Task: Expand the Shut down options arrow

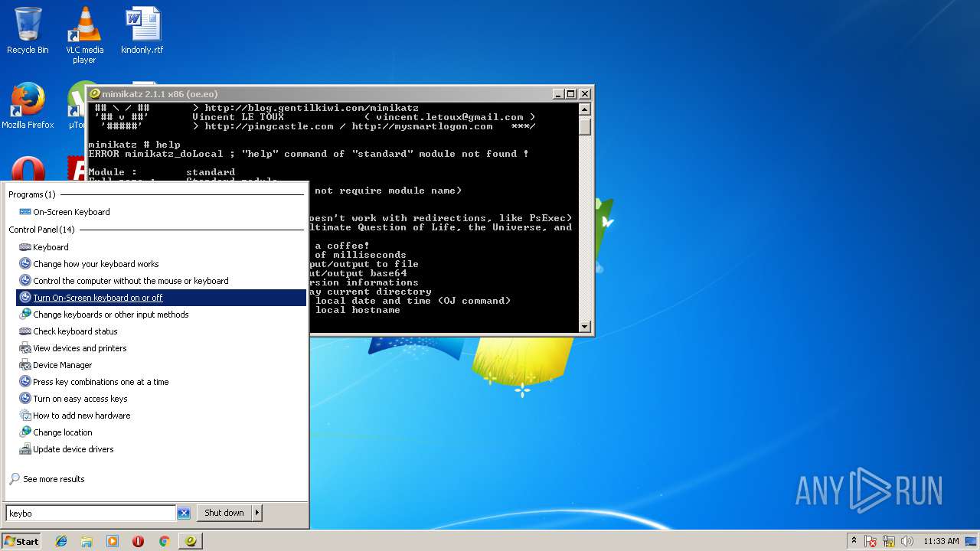Action: [x=257, y=513]
